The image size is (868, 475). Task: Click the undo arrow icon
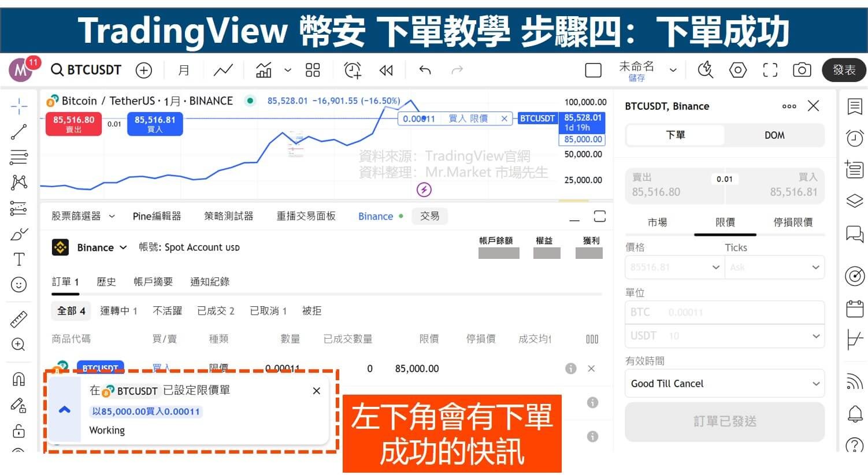pyautogui.click(x=425, y=70)
